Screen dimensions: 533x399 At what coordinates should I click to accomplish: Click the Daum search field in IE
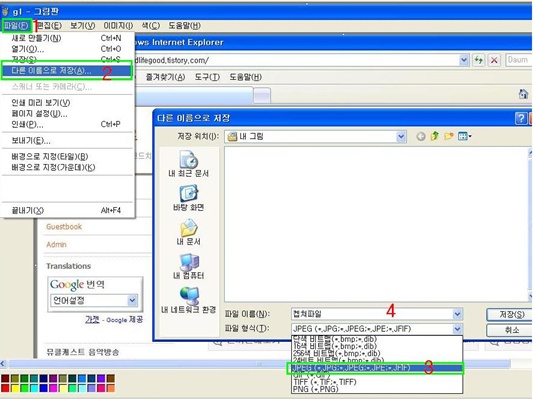pyautogui.click(x=519, y=60)
